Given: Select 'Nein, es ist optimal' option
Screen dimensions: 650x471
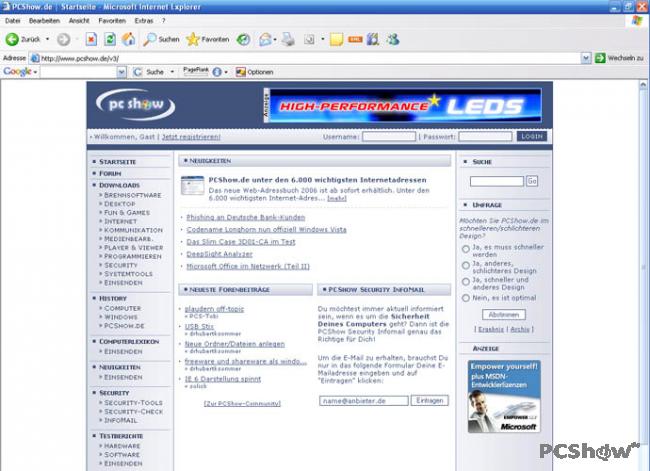Looking at the screenshot, I should point(466,298).
